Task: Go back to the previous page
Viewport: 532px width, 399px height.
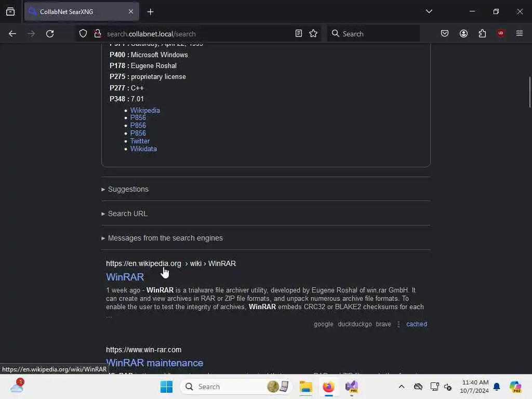Action: click(12, 34)
